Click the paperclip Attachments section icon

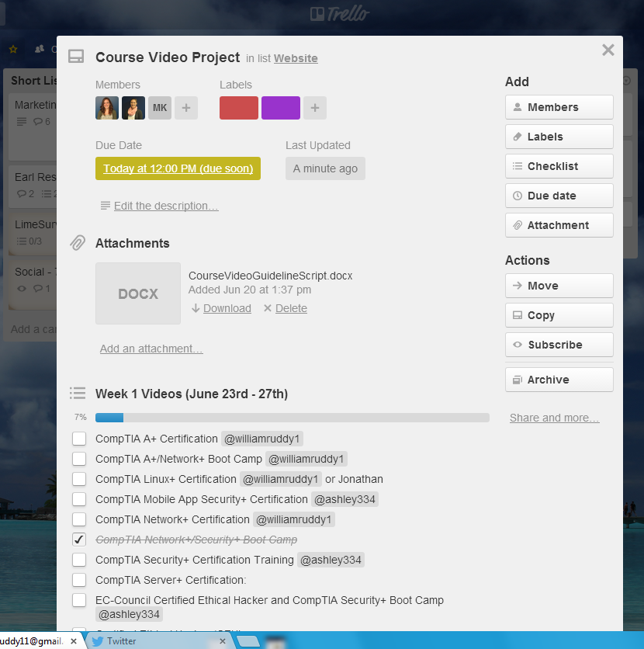(x=78, y=243)
